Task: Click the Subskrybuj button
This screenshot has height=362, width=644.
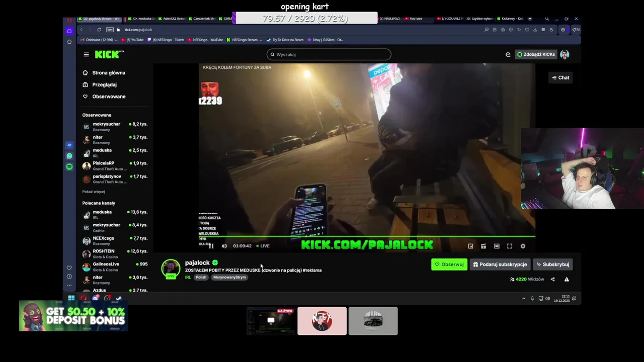Action: tap(552, 264)
